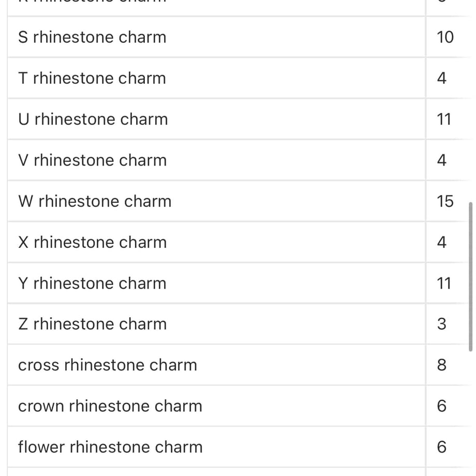Image resolution: width=476 pixels, height=476 pixels.
Task: Click quantity 6 beside flower rhinestone charm
Action: click(442, 447)
